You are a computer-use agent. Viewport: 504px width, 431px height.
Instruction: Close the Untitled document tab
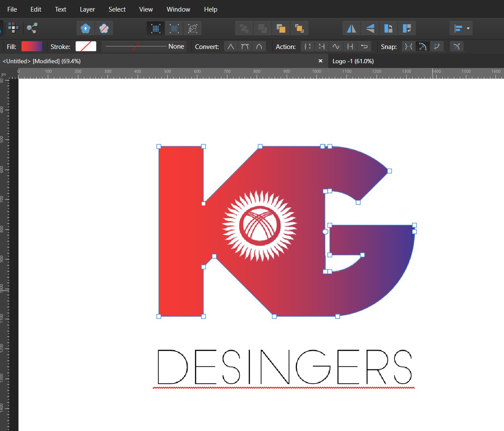[321, 61]
